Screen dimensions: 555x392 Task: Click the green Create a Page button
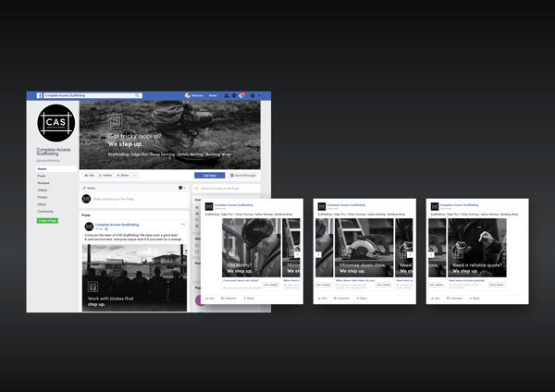47,220
